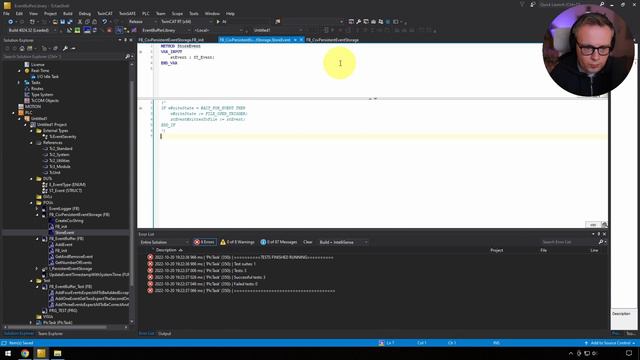Select the CreateCsvString method in the tree

click(x=69, y=221)
